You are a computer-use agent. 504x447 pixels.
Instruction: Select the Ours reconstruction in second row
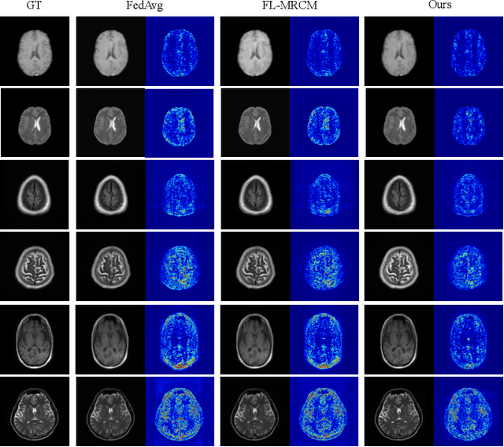coord(398,122)
